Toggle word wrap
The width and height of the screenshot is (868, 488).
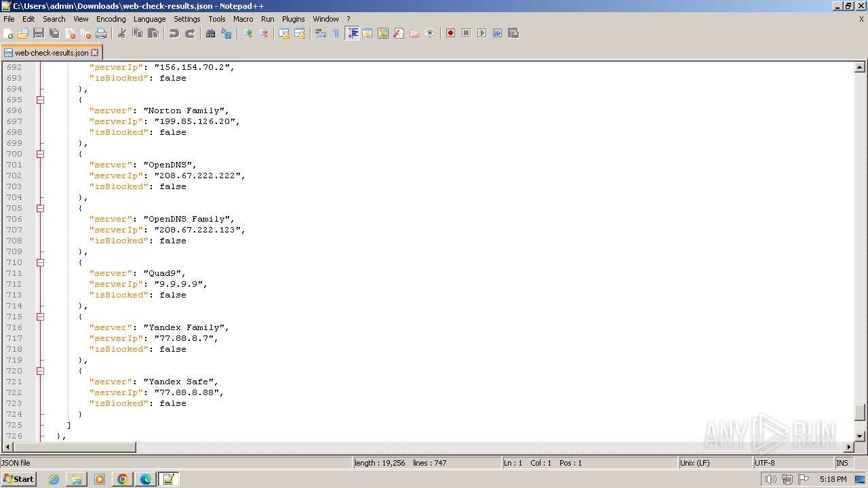321,33
